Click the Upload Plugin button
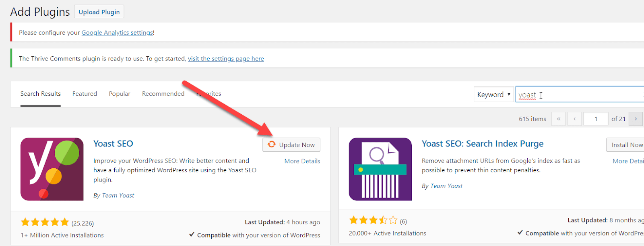The image size is (644, 246). (99, 12)
